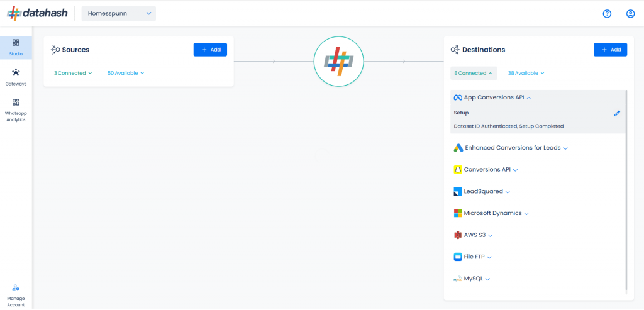Open the help question mark icon
Image resolution: width=644 pixels, height=310 pixels.
coord(607,14)
